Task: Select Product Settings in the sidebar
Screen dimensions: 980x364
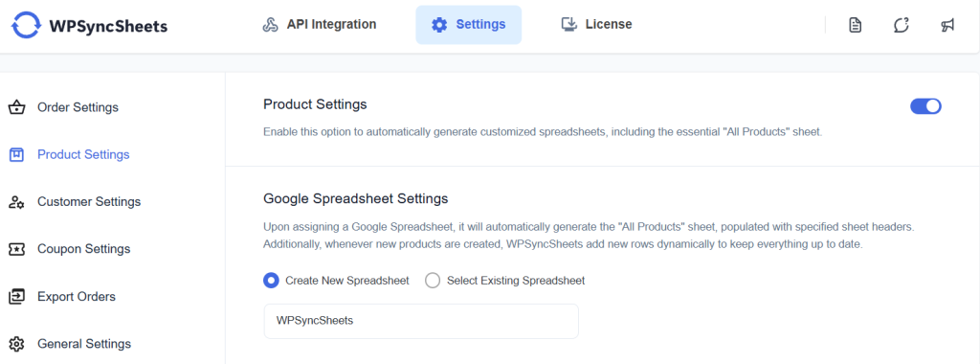Action: pyautogui.click(x=84, y=154)
